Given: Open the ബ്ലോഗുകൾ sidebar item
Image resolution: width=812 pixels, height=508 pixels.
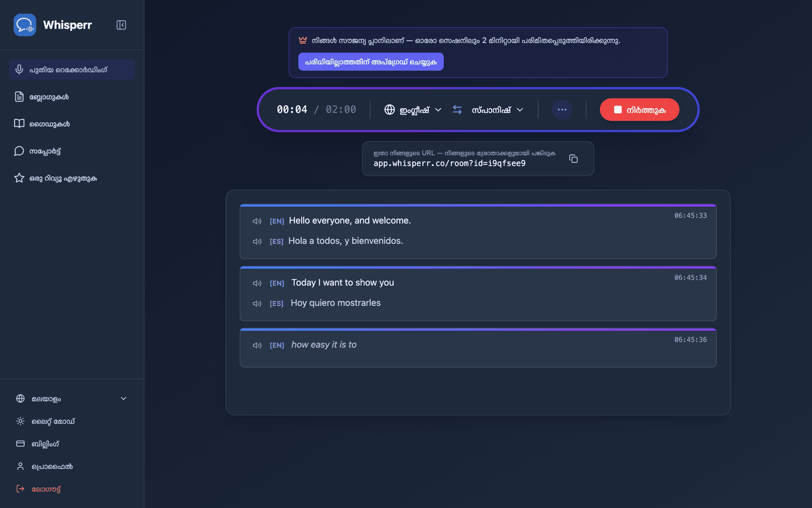Looking at the screenshot, I should pos(72,97).
